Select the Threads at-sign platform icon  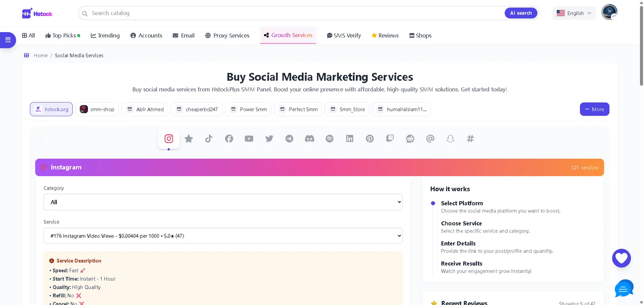point(430,139)
